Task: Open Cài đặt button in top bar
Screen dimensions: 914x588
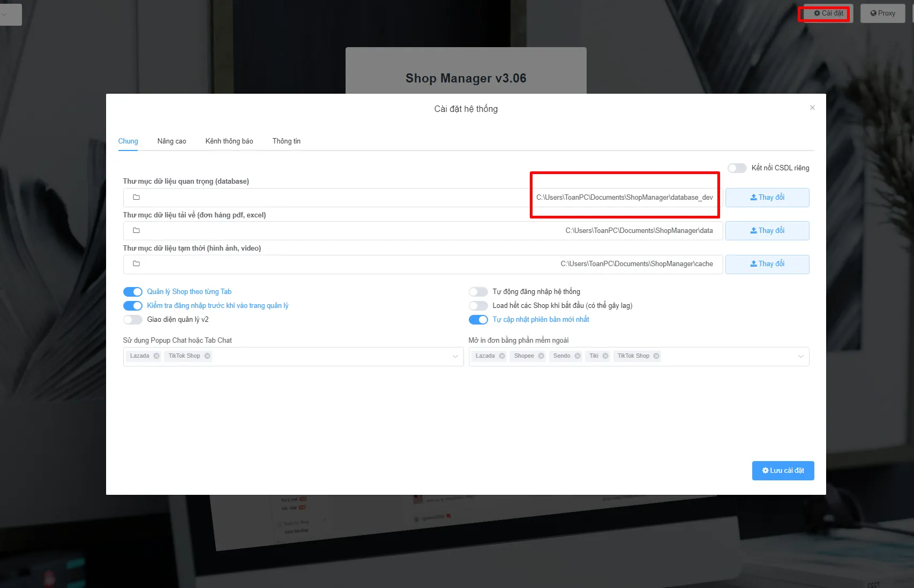Action: click(828, 13)
